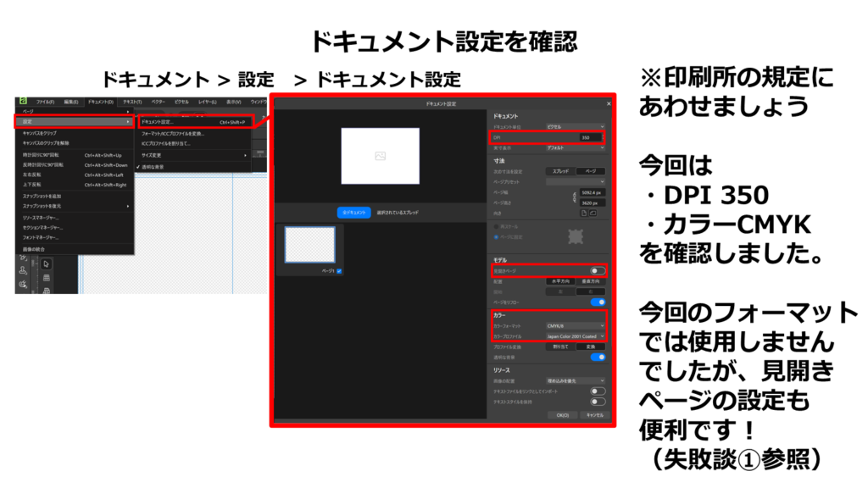Tick the ページ1 checkbox under thumbnail
This screenshot has width=868, height=488.
[339, 270]
